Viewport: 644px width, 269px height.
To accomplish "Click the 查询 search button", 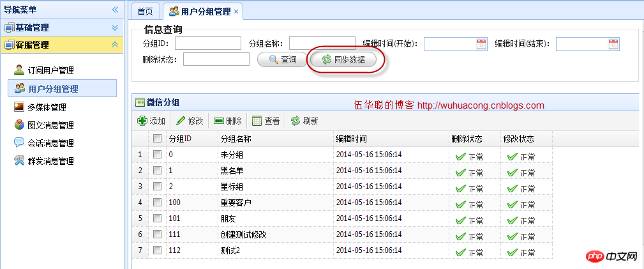I will point(283,59).
